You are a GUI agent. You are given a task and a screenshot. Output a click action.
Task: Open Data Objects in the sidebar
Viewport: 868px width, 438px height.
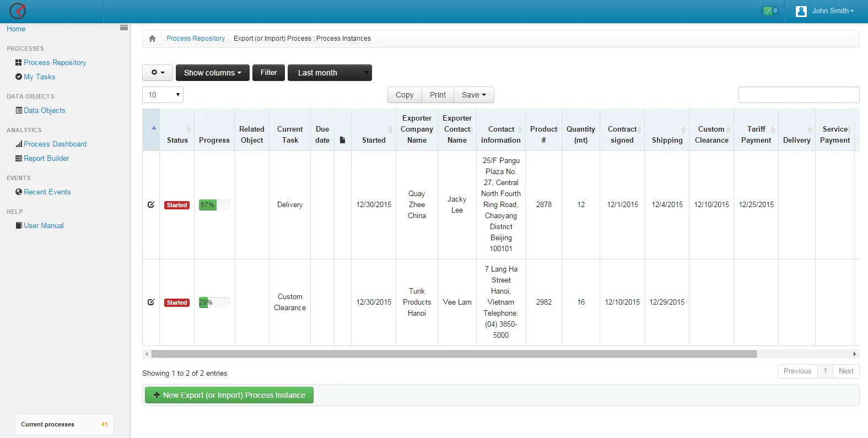[x=45, y=111]
